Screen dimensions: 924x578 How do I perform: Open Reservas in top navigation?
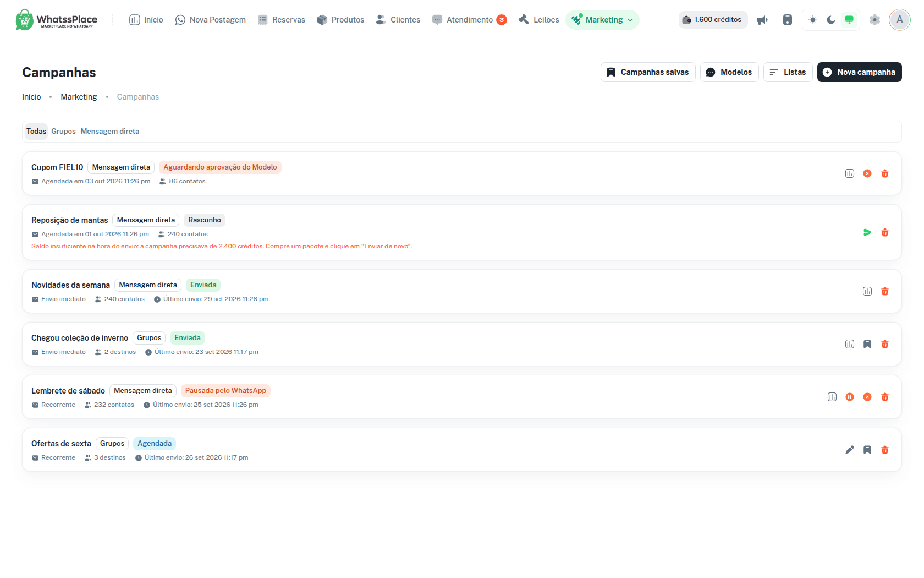(282, 20)
